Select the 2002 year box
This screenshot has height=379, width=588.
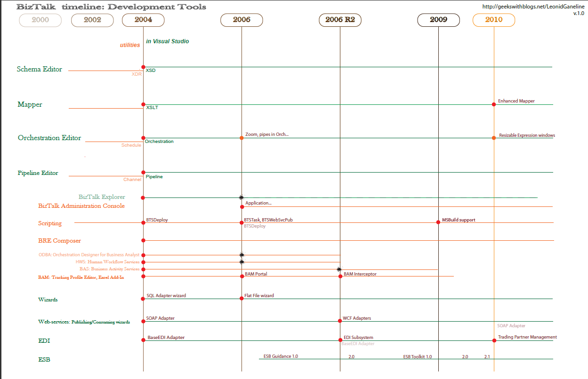(x=92, y=20)
